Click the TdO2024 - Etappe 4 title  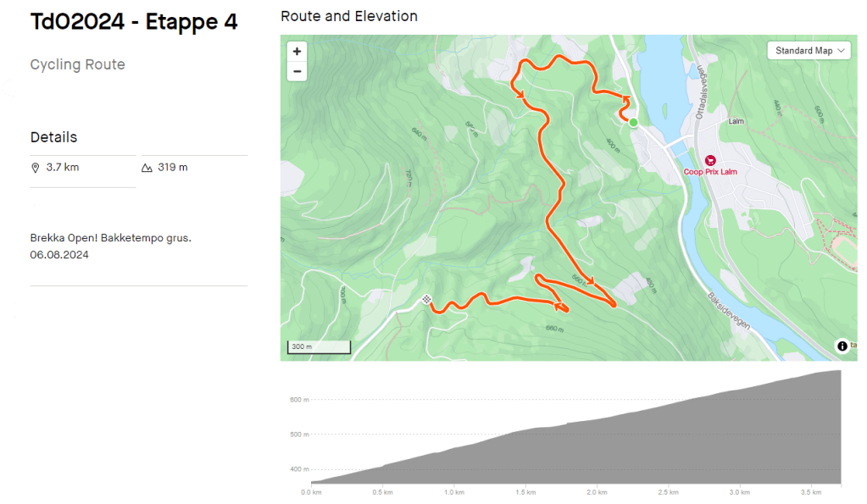click(134, 23)
